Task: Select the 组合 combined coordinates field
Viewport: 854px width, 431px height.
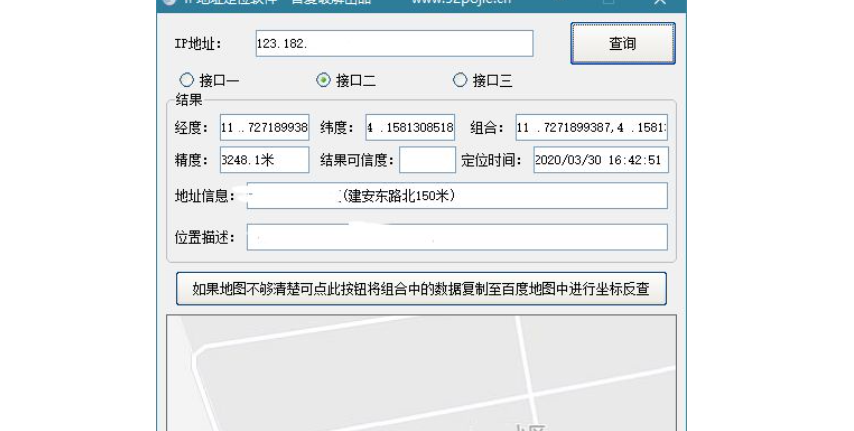Action: tap(592, 128)
